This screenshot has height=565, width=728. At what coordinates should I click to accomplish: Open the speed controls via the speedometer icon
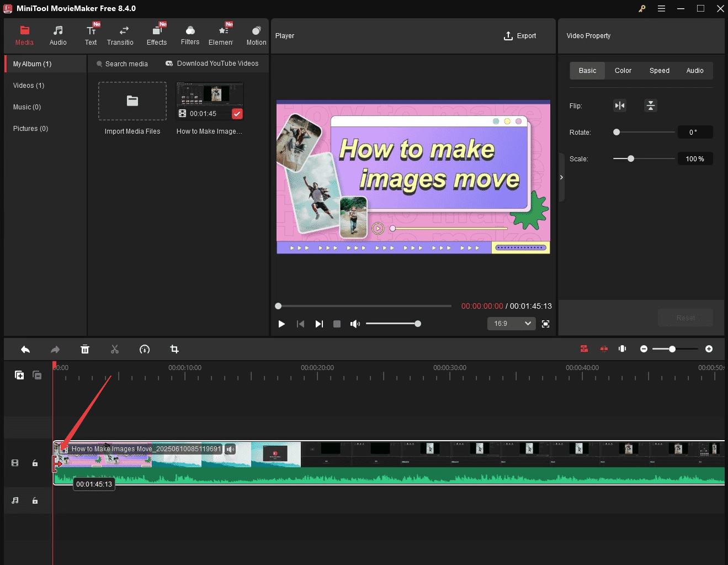coord(145,349)
